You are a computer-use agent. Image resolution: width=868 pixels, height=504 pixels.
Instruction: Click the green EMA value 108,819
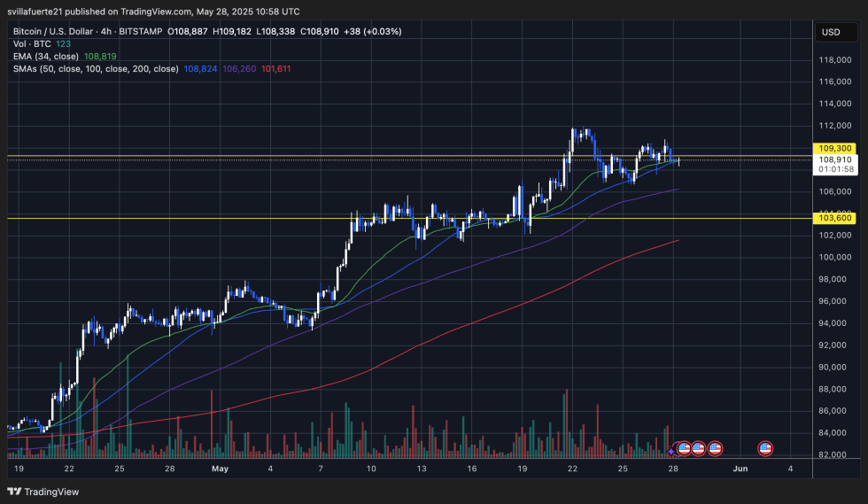coord(99,56)
